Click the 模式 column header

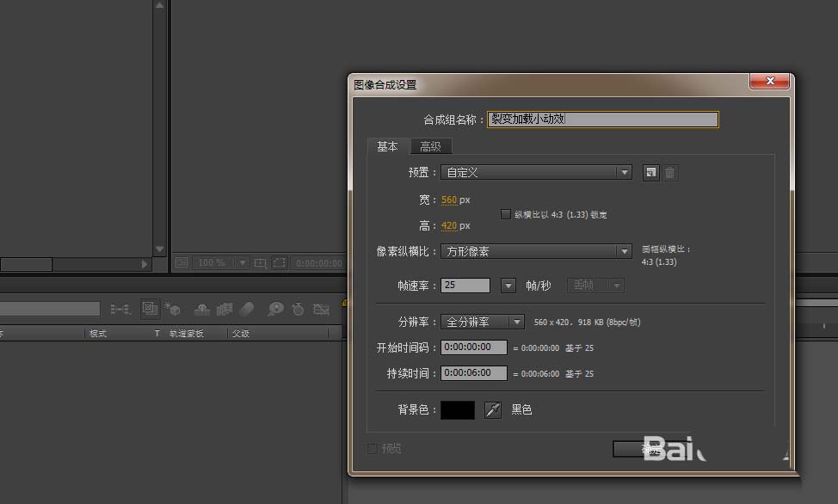click(x=98, y=334)
